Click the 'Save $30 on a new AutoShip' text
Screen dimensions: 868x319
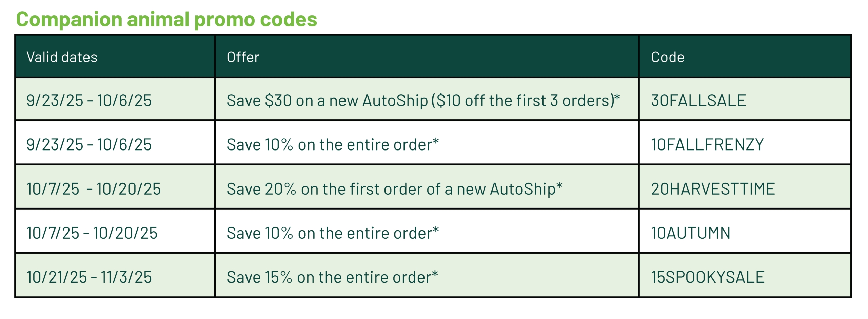[x=327, y=100]
